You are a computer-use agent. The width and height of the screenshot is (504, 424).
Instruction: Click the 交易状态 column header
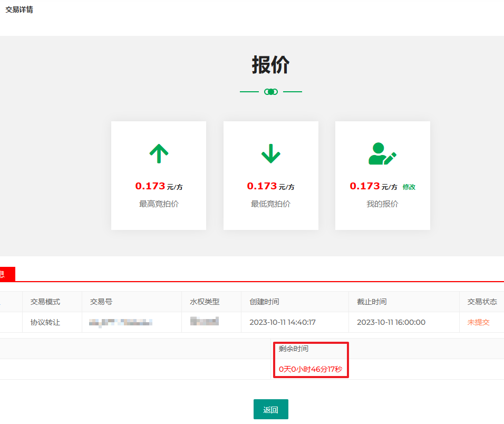482,302
